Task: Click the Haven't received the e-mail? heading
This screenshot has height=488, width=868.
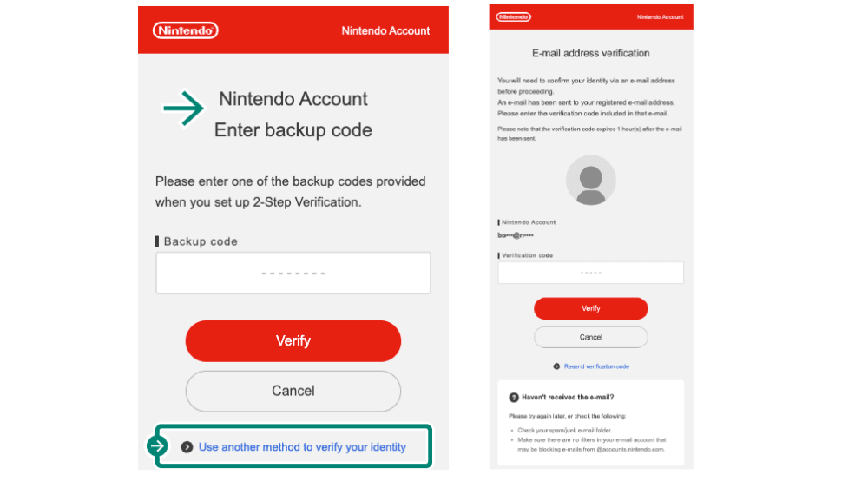Action: pos(568,397)
